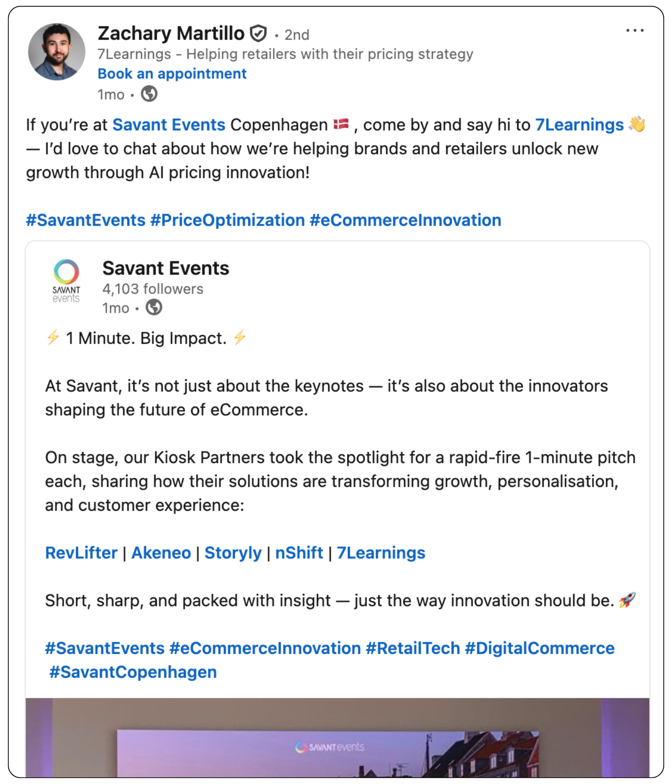
Task: Open the Savant Events mention in Zachary's text
Action: click(x=169, y=125)
